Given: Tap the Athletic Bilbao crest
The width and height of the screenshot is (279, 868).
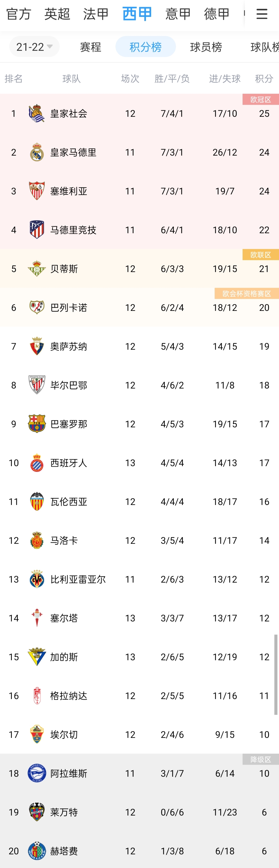Looking at the screenshot, I should tap(37, 385).
